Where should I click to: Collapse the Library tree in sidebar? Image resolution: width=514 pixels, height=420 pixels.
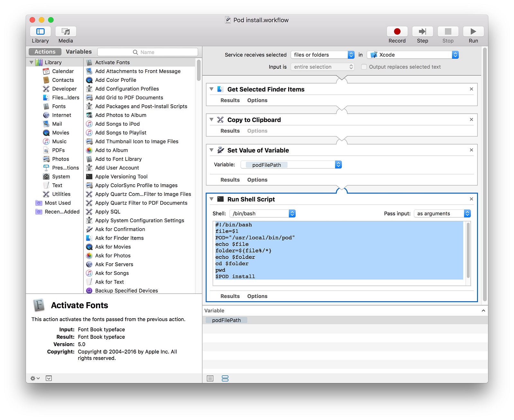point(31,62)
